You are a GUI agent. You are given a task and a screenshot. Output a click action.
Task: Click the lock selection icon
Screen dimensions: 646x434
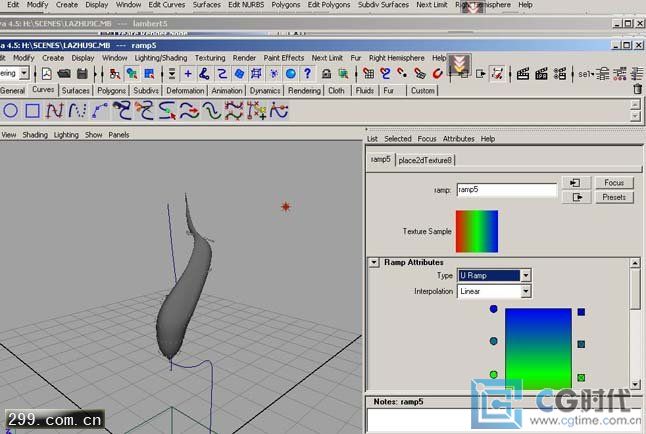326,74
